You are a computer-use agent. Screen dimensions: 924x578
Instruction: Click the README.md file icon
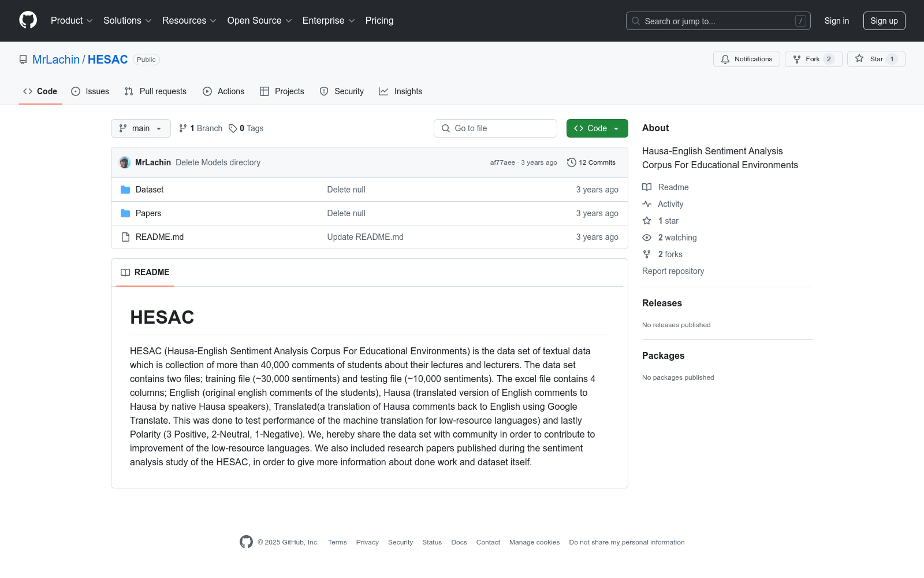click(125, 237)
